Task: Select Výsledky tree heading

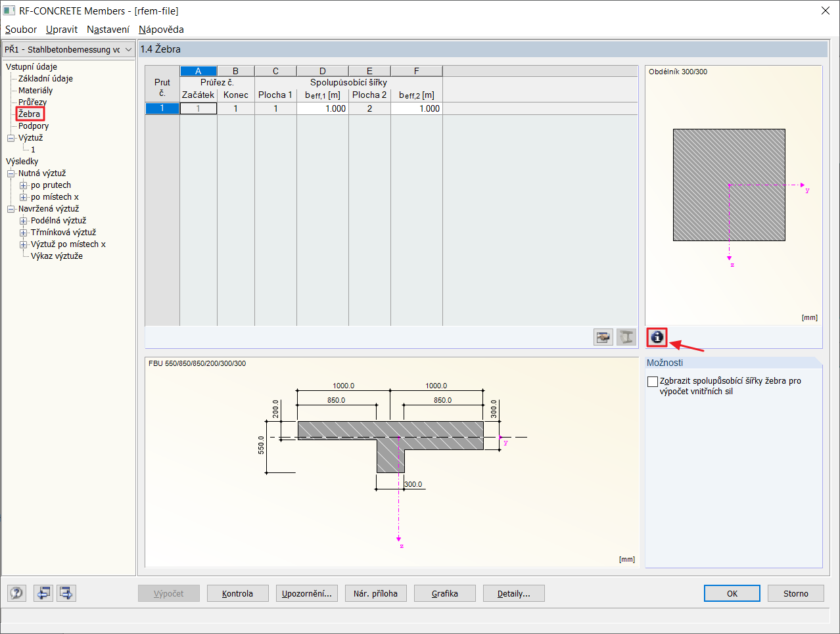Action: [22, 162]
